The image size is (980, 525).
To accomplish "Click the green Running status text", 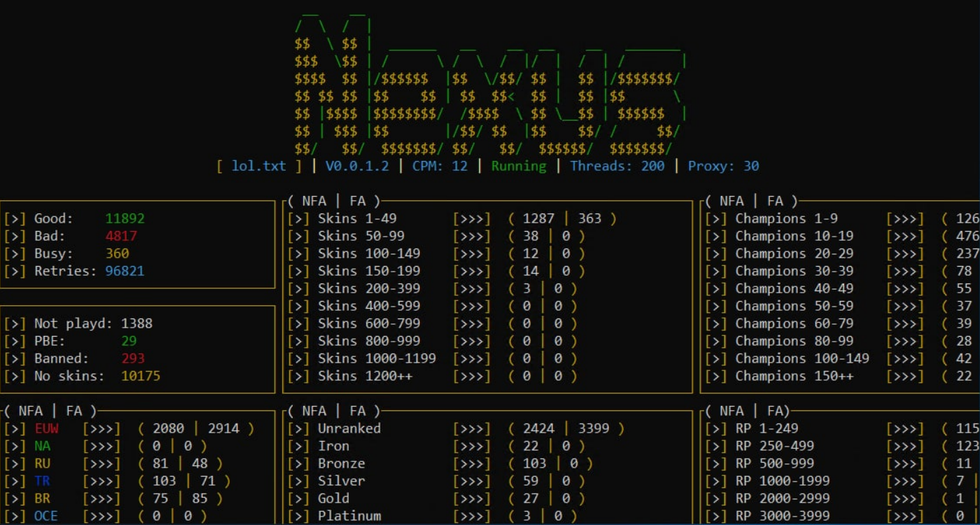I will 518,166.
